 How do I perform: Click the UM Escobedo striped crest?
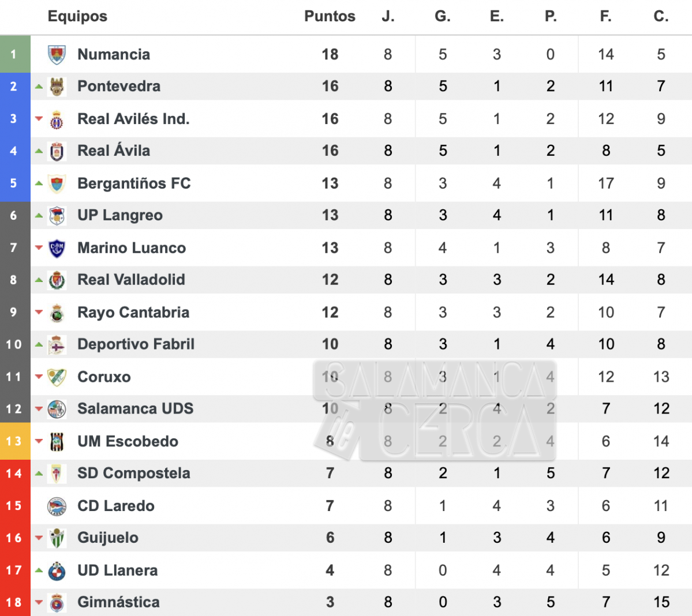coord(57,441)
